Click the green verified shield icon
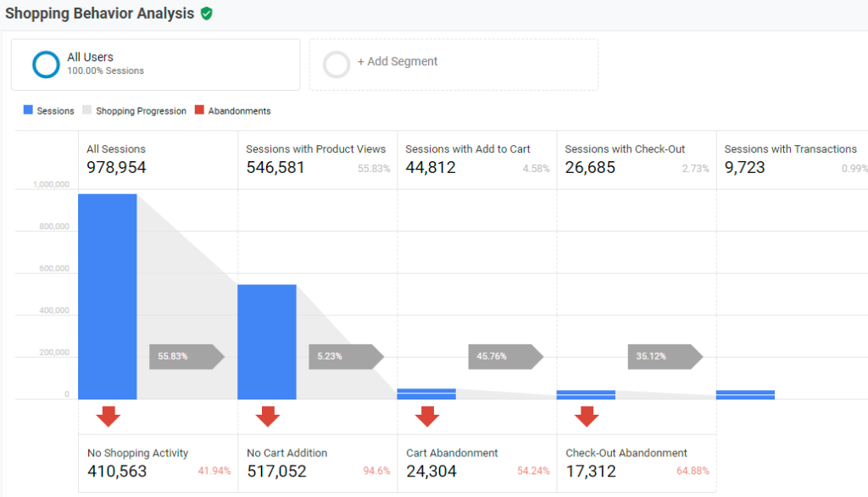Image resolution: width=868 pixels, height=497 pixels. (x=207, y=14)
